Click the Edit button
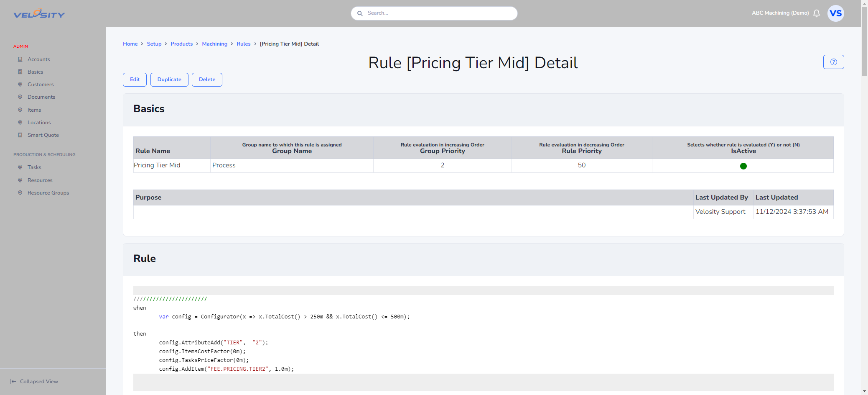This screenshot has width=868, height=395. coord(135,80)
